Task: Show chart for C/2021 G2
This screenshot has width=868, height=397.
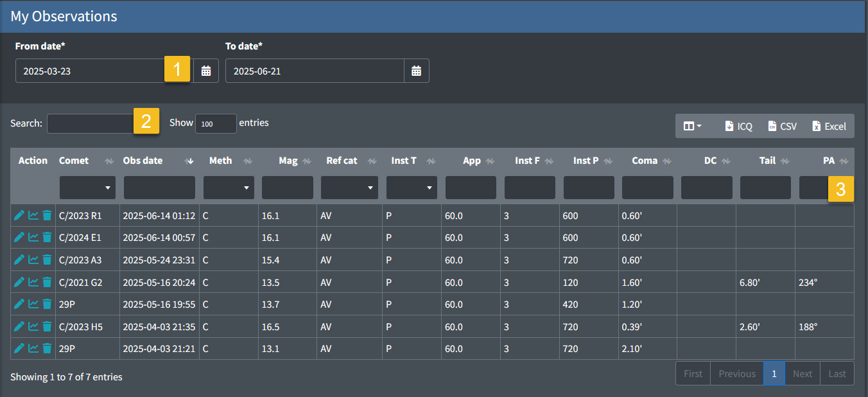Action: coord(33,282)
